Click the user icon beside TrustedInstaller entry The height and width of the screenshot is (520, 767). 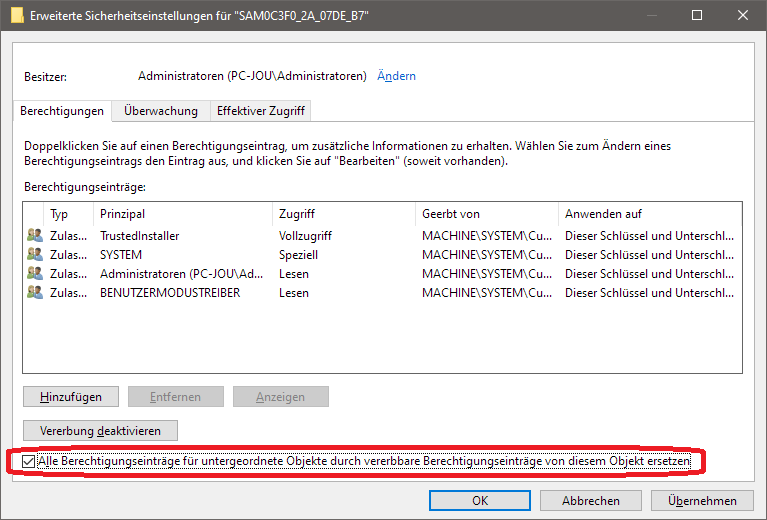coord(35,236)
